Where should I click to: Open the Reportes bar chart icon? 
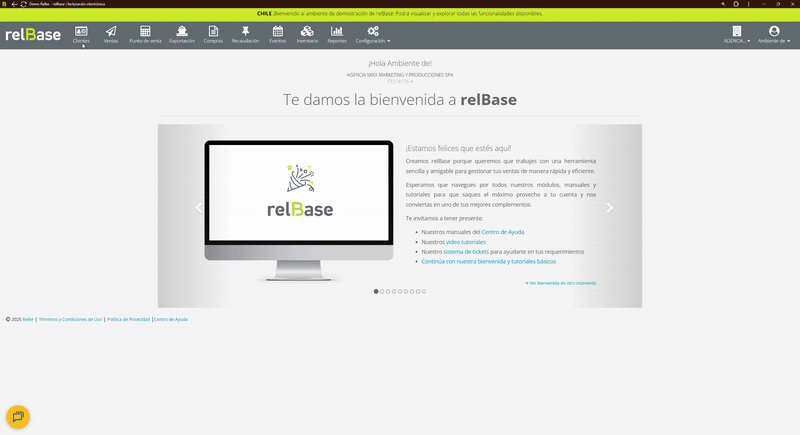pyautogui.click(x=337, y=32)
